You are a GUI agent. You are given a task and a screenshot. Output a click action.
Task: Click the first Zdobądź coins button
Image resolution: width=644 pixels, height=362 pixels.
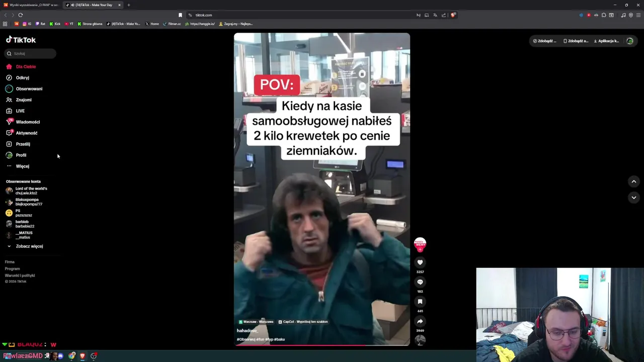coord(544,41)
